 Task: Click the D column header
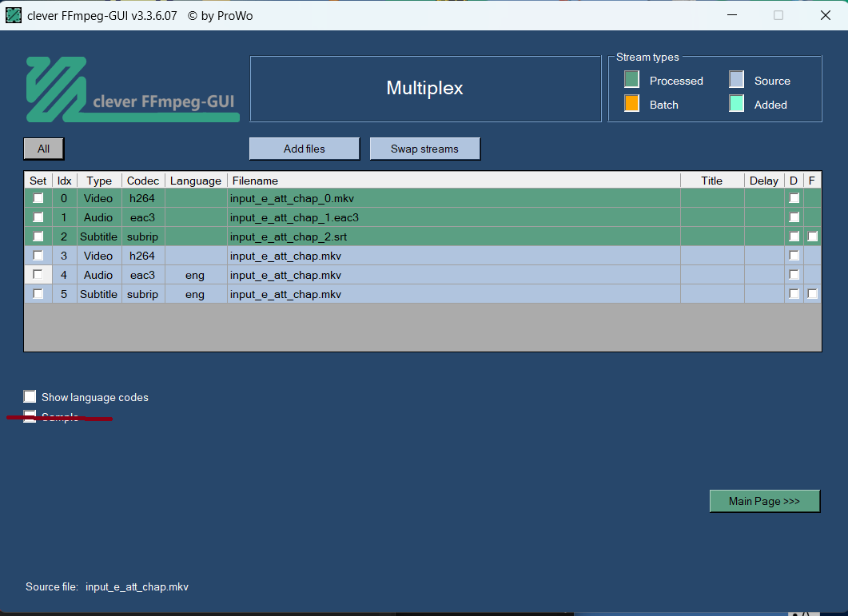point(794,180)
